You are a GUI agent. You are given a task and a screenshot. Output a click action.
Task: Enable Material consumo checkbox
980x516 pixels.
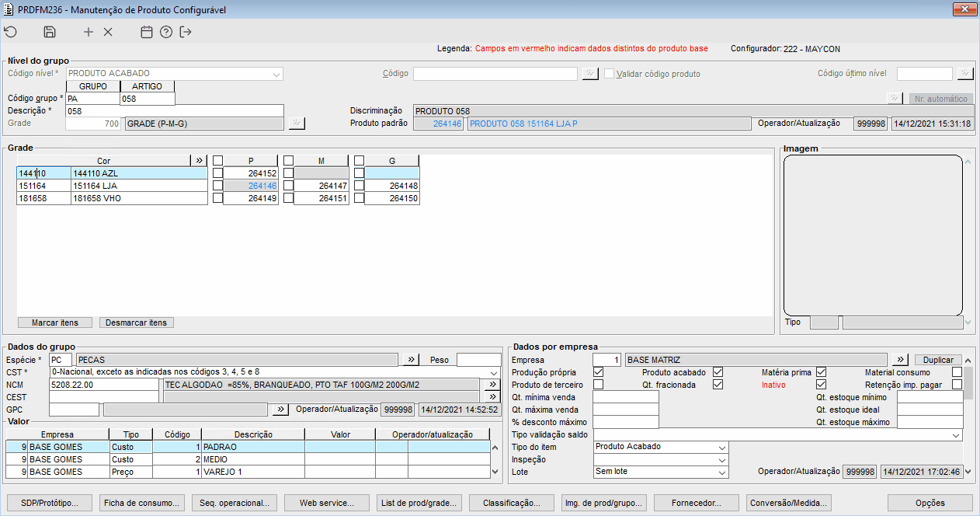coord(957,372)
